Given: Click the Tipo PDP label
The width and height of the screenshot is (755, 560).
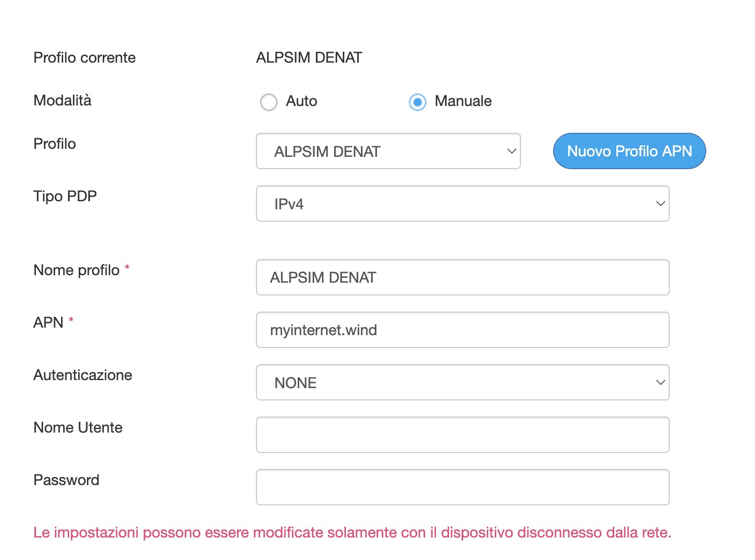Looking at the screenshot, I should point(65,196).
